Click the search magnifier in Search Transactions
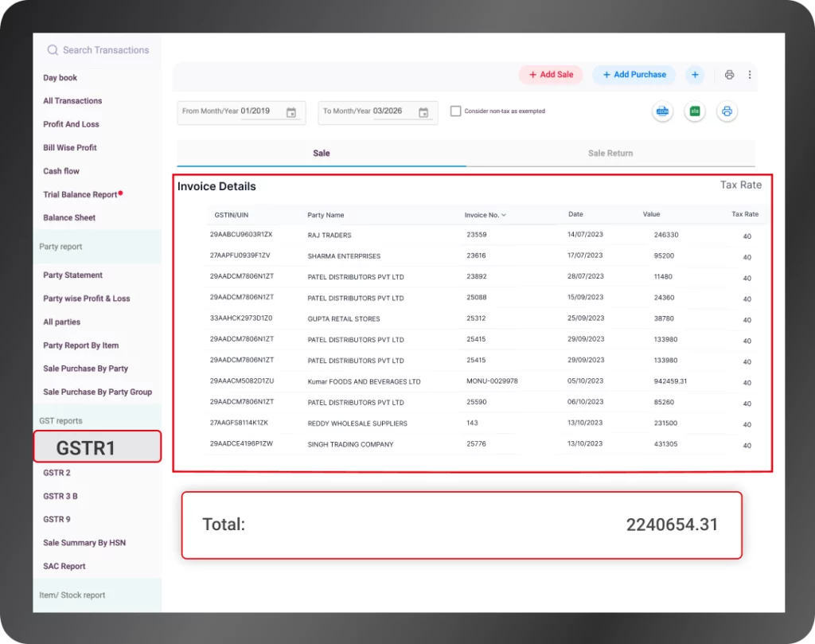The image size is (815, 644). pyautogui.click(x=52, y=49)
